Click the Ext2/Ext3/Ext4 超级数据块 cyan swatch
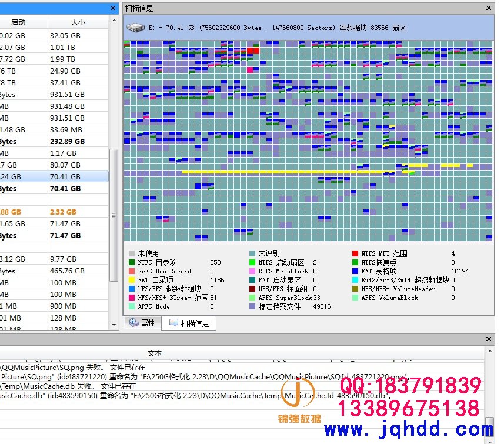The image size is (504, 444). coord(355,280)
